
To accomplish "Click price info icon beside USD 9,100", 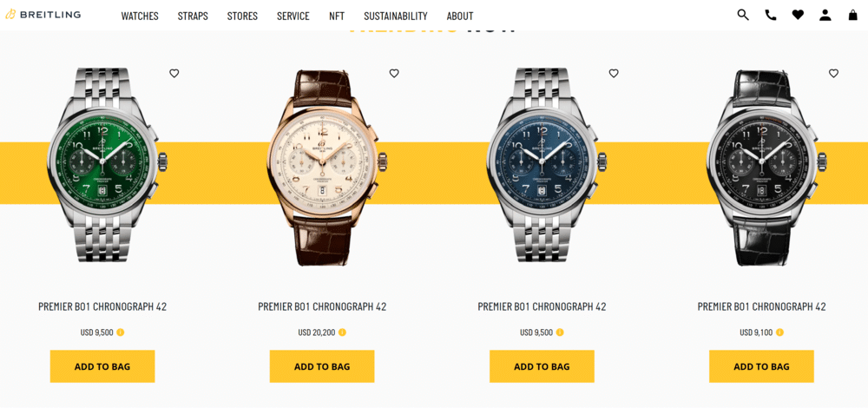I will pyautogui.click(x=779, y=332).
